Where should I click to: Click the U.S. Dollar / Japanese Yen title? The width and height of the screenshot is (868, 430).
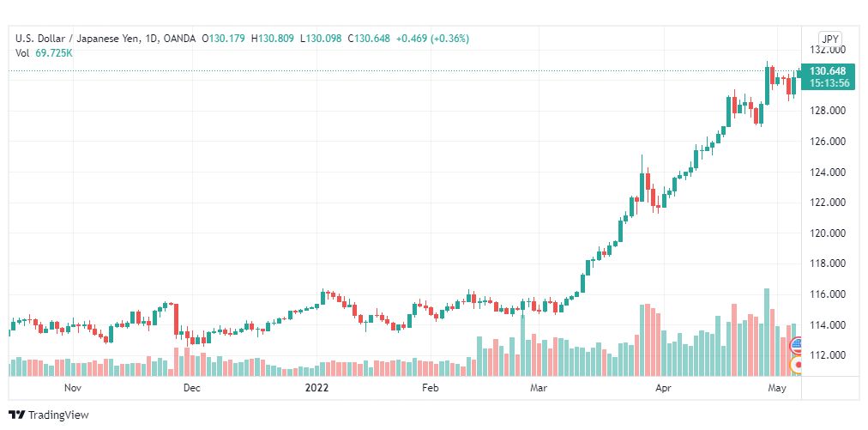(x=81, y=39)
